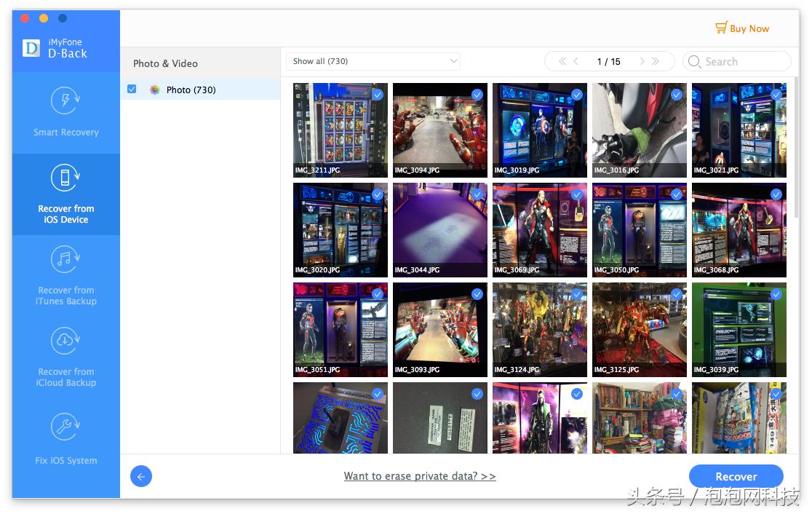Click the Photo & Video panel header
This screenshot has height=514, width=812.
click(x=165, y=64)
